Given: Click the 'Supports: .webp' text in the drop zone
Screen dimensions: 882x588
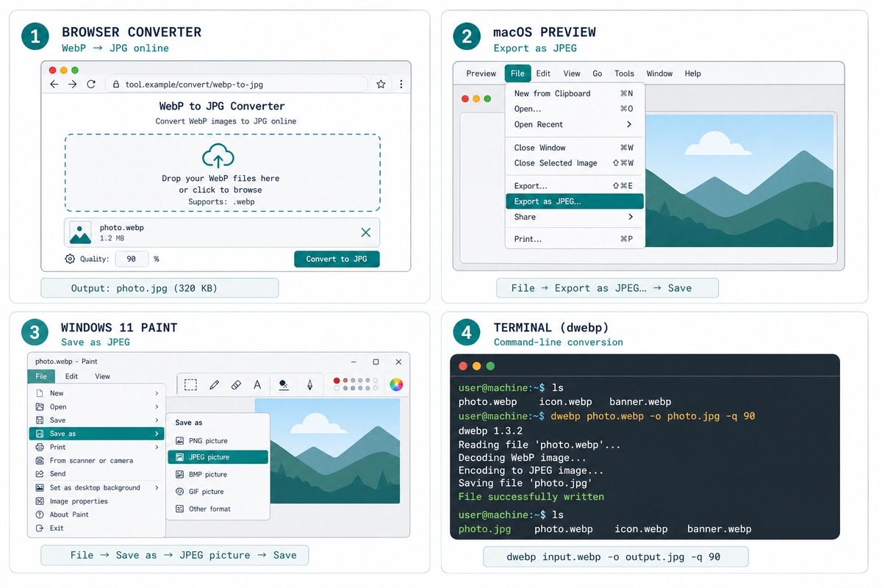Looking at the screenshot, I should click(221, 201).
